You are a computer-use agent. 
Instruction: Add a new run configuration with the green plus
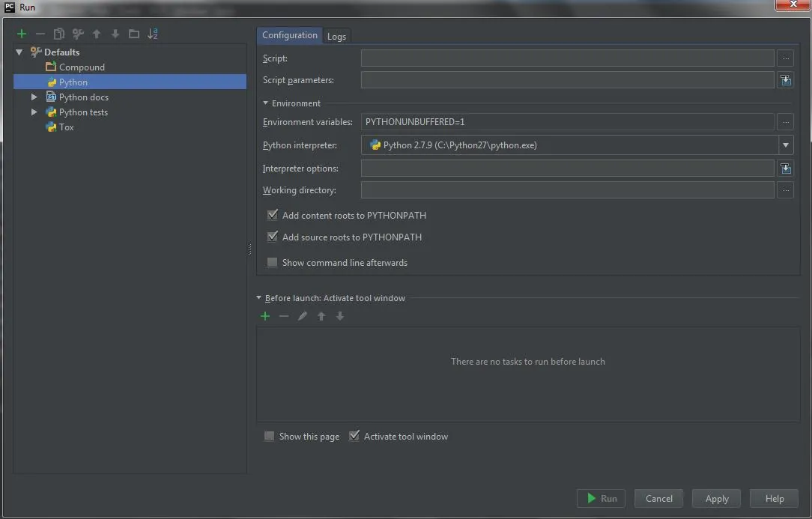pos(22,34)
